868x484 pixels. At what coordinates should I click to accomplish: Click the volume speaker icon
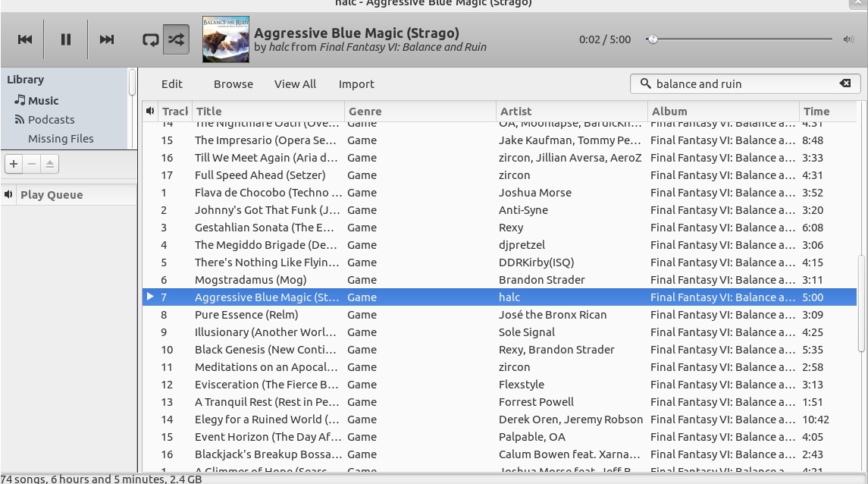tap(848, 39)
